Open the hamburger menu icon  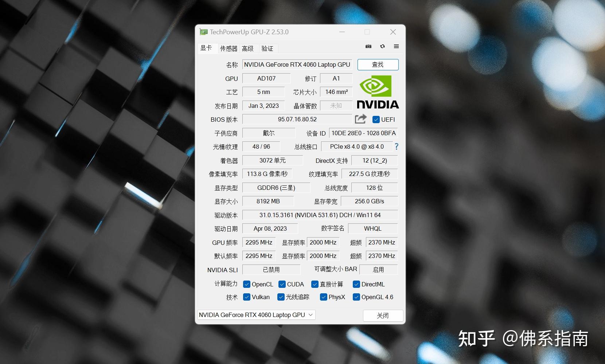396,46
